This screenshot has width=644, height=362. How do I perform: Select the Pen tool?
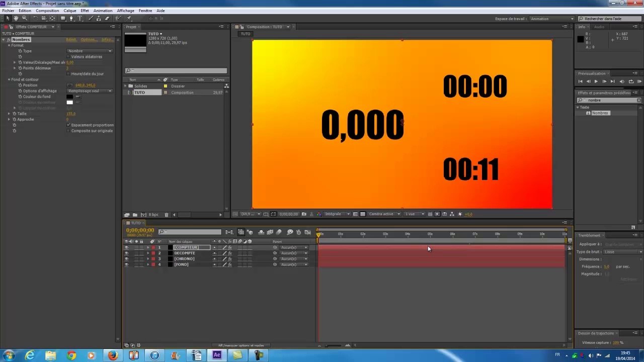[71, 18]
